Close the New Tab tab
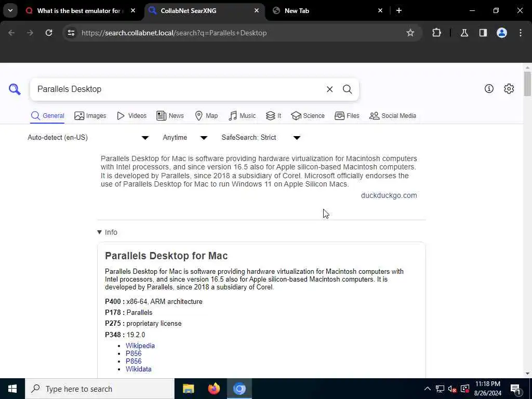 pos(380,10)
